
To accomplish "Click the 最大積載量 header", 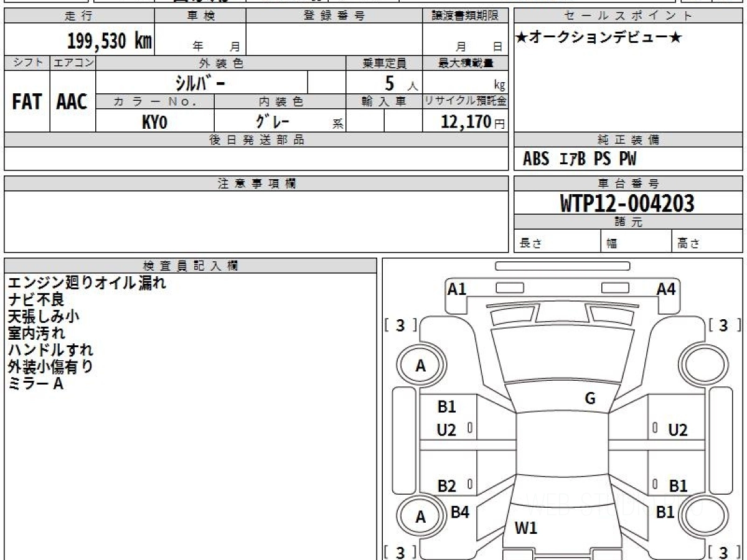I will (x=466, y=63).
